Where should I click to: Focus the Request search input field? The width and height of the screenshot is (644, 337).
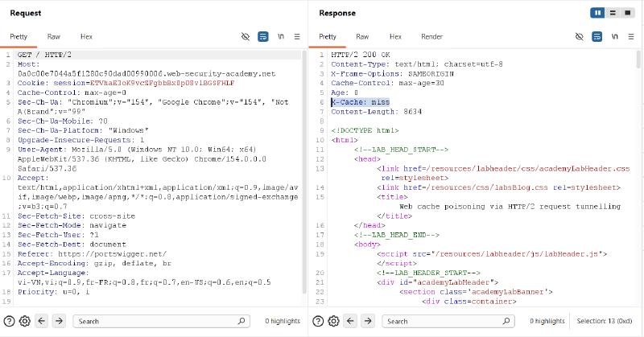tap(162, 321)
